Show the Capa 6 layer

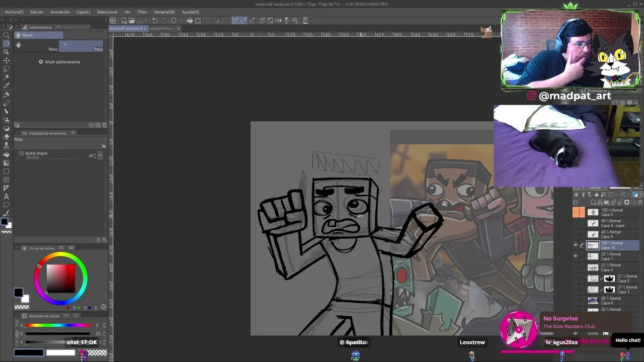coord(576,301)
